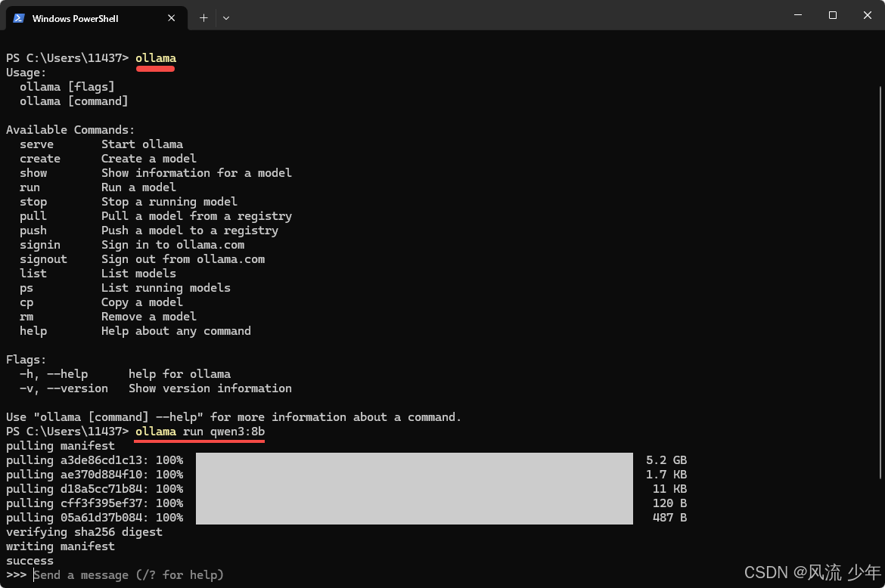The width and height of the screenshot is (885, 588).
Task: Click the 'Use "ollama [command] --help"' hint line
Action: (x=234, y=417)
